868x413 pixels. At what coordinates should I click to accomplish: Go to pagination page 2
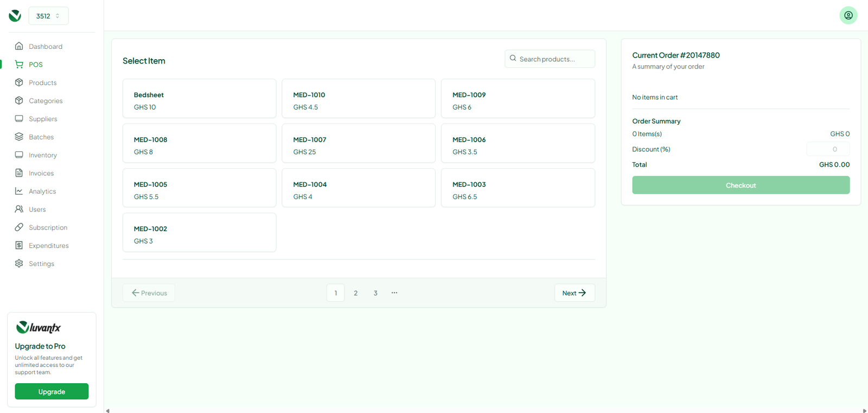[355, 293]
